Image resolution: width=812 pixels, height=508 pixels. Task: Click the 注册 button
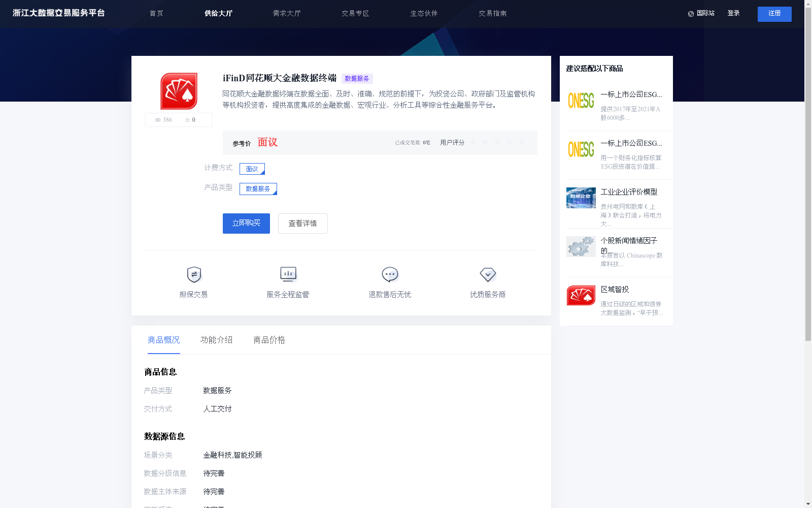click(774, 14)
